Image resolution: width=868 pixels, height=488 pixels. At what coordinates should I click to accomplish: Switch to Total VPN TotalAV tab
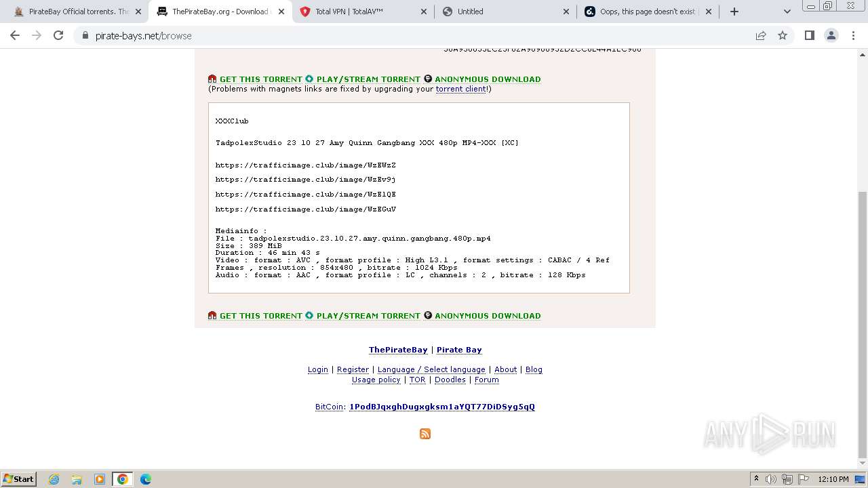tap(363, 12)
